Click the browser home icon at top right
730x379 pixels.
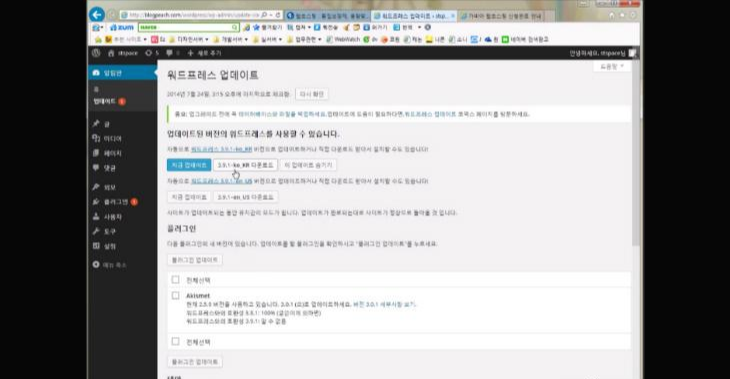coord(612,15)
